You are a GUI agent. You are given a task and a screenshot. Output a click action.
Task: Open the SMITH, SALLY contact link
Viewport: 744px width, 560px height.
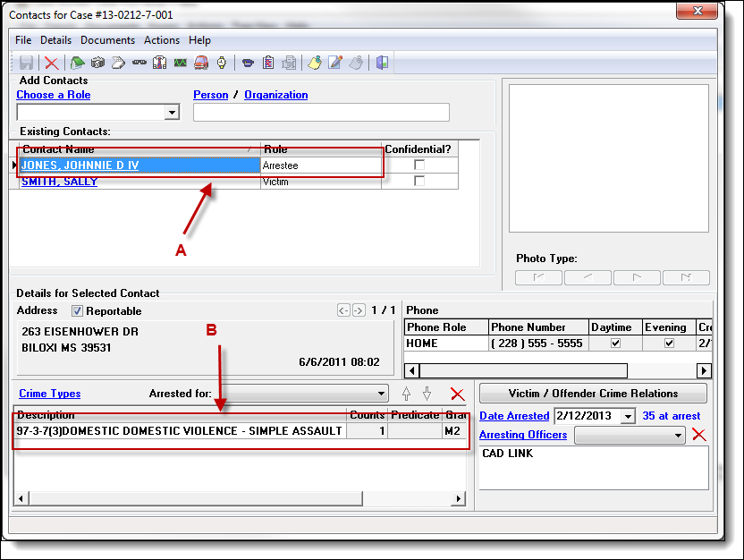(59, 182)
